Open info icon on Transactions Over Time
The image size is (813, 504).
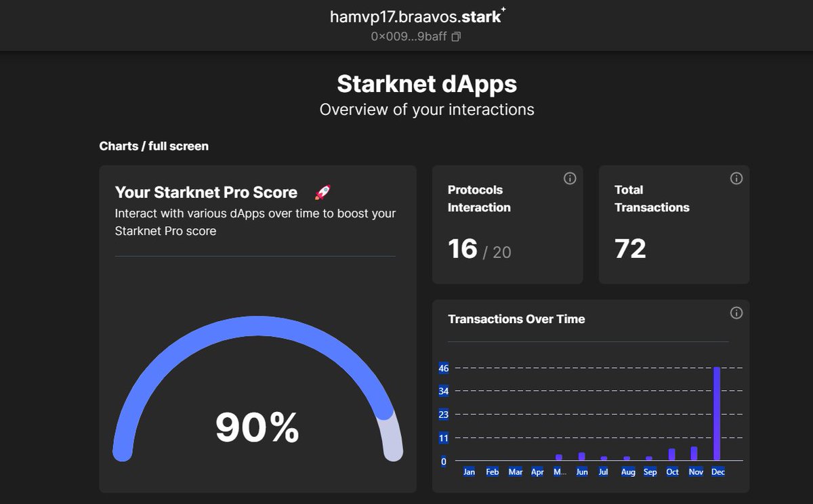(736, 312)
